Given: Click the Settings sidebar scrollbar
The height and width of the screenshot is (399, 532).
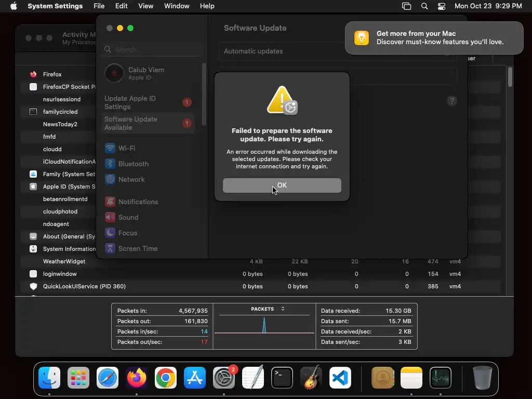Looking at the screenshot, I should pyautogui.click(x=204, y=95).
